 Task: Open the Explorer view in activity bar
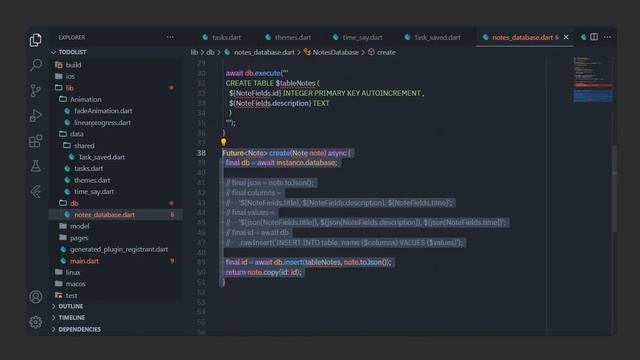click(x=36, y=40)
